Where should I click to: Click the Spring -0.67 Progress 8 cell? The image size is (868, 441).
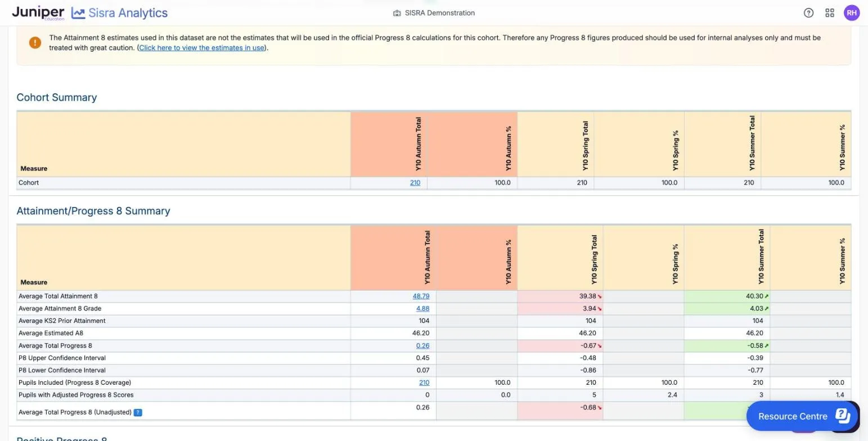(x=560, y=346)
